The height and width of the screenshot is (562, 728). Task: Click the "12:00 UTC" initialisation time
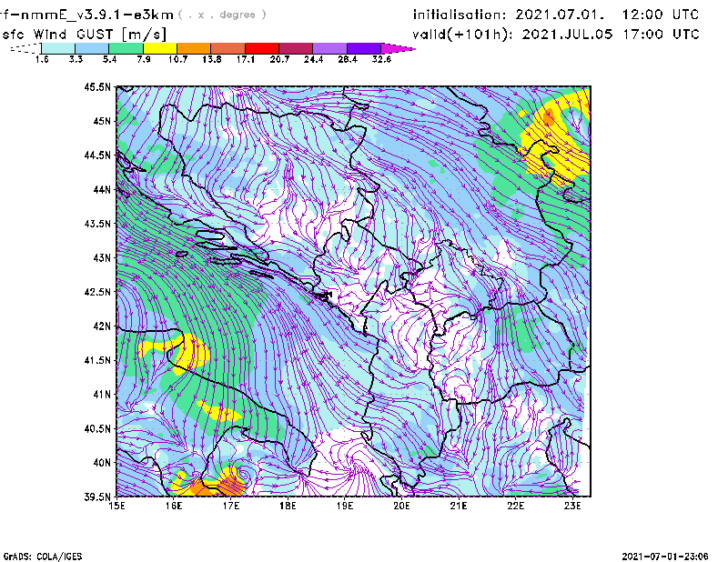661,15
